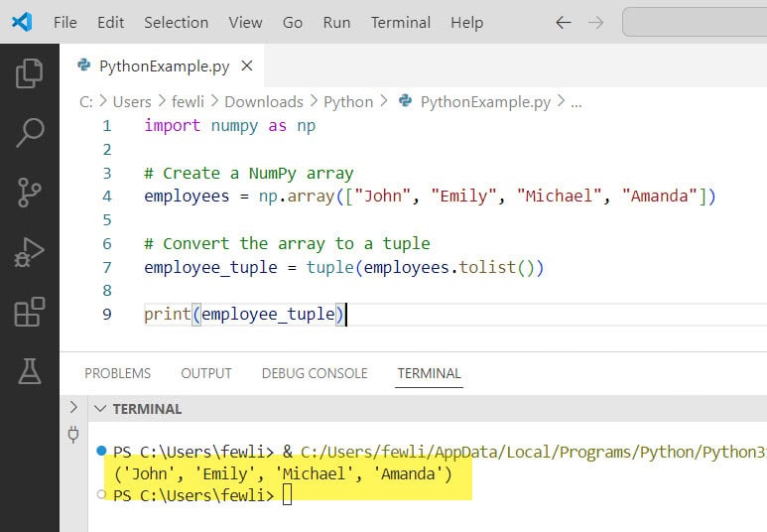Switch to the OUTPUT panel tab

206,373
